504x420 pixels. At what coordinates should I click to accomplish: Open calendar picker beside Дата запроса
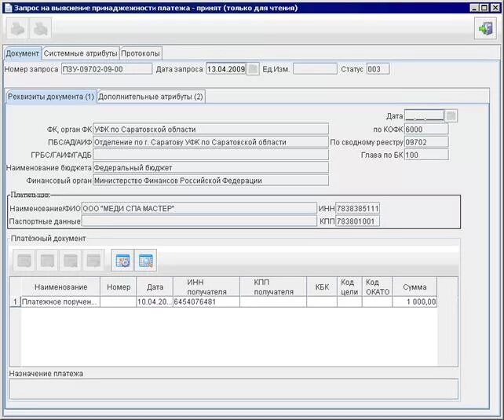click(253, 69)
